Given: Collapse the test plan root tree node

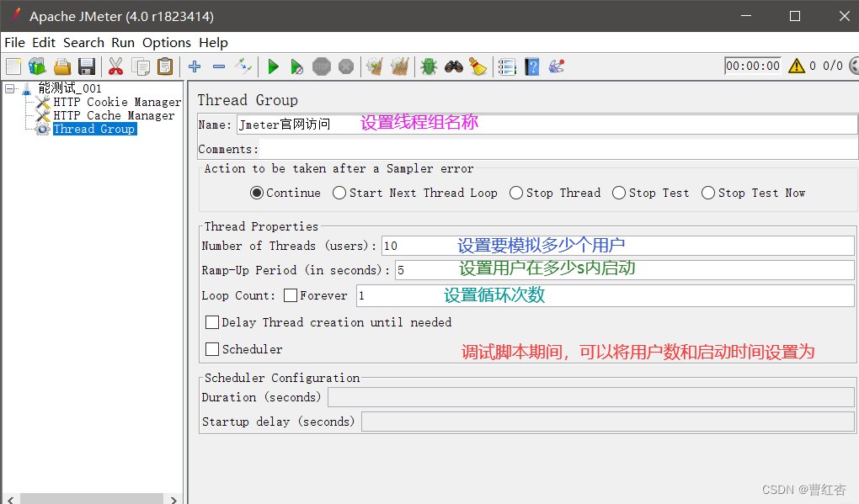Looking at the screenshot, I should click(10, 88).
